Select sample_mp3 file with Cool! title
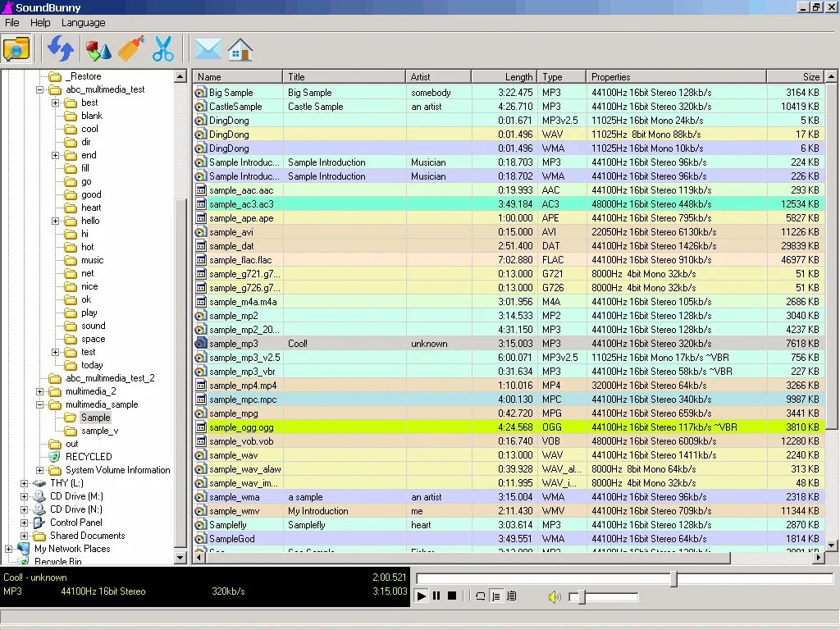 (x=508, y=344)
